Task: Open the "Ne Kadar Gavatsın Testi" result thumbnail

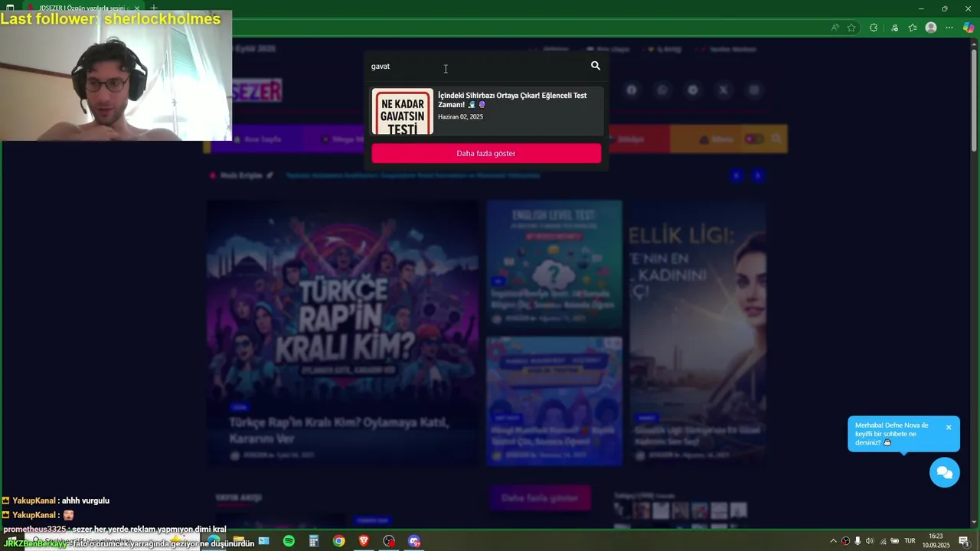Action: coord(403,112)
